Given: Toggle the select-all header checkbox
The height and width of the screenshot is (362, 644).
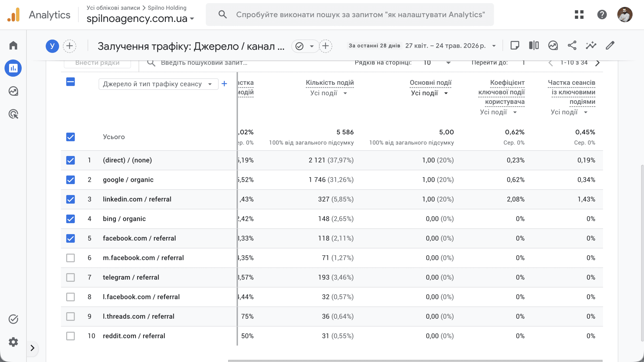Looking at the screenshot, I should 70,82.
